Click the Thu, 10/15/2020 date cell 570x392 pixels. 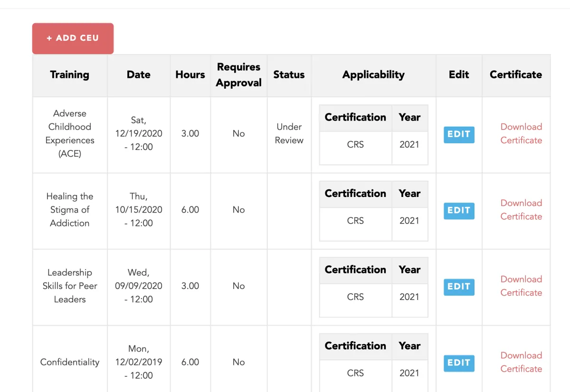coord(139,210)
